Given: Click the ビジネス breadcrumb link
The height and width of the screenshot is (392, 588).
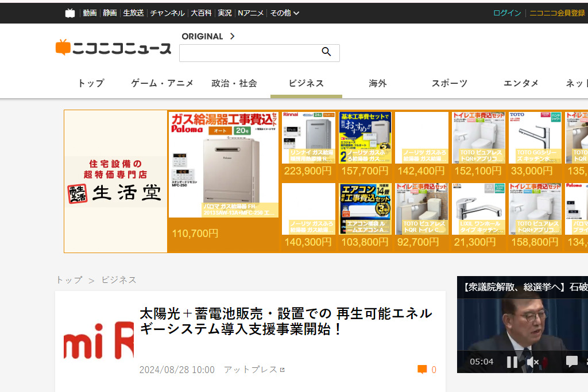Looking at the screenshot, I should (x=119, y=280).
